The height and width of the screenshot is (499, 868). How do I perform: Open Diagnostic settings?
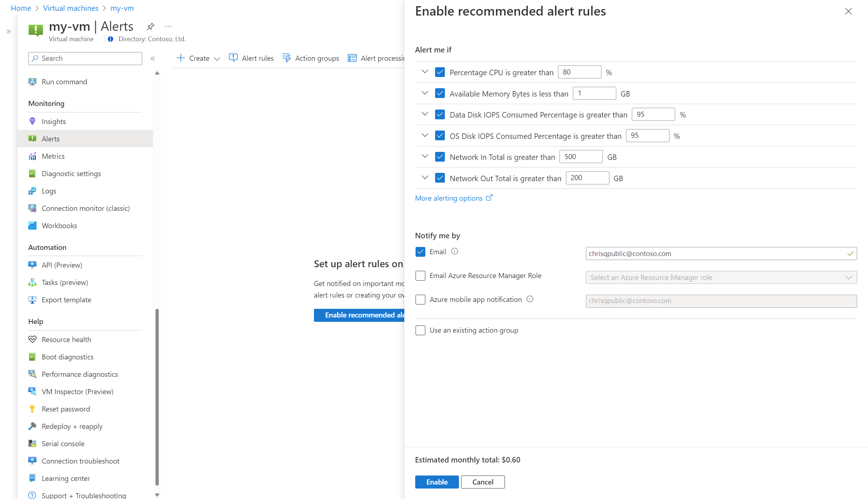tap(71, 173)
